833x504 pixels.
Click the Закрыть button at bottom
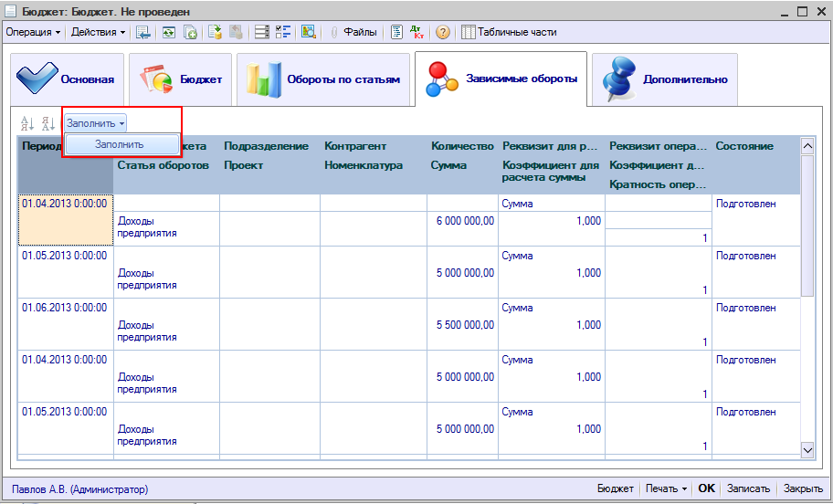[803, 488]
